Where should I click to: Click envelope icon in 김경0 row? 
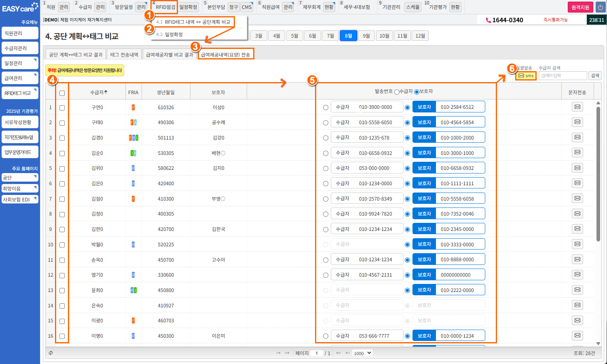click(x=577, y=138)
